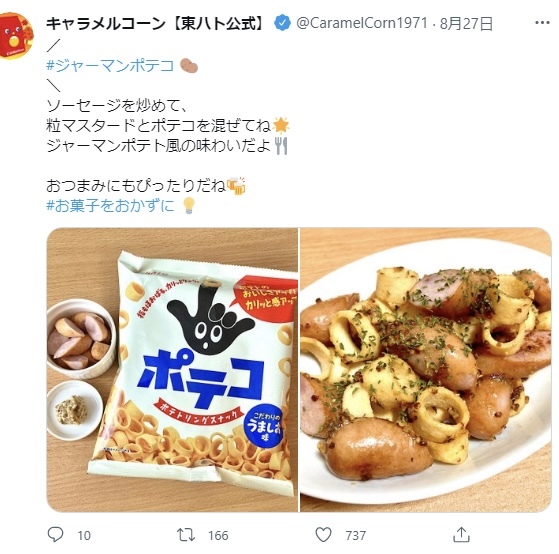This screenshot has width=559, height=554.
Task: View the cooked sausage dish photo
Action: pyautogui.click(x=426, y=370)
